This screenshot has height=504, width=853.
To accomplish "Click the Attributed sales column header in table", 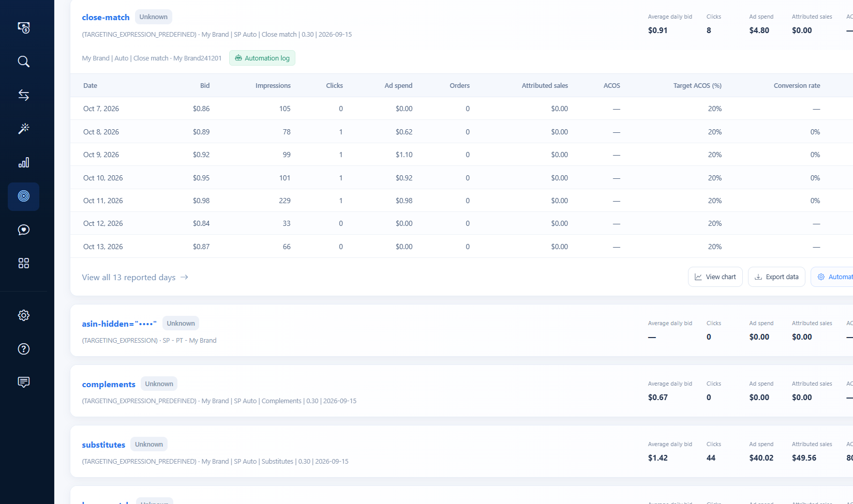I will 545,85.
